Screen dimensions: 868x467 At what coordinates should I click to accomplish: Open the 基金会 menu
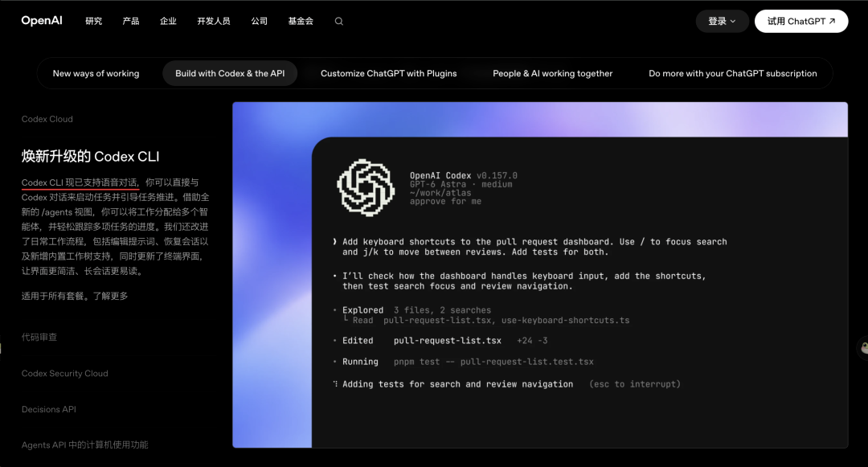(301, 21)
